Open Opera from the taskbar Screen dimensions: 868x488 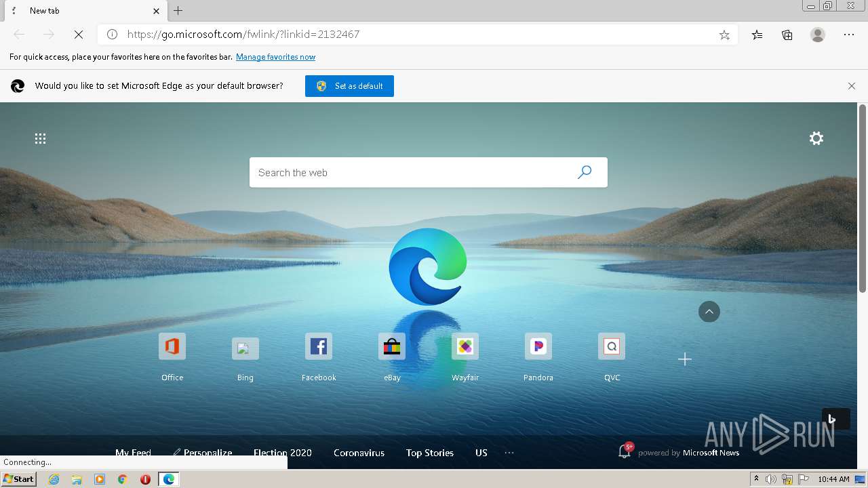coord(145,479)
